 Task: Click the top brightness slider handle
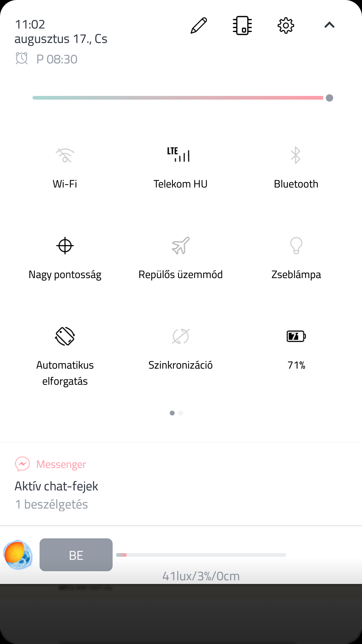[x=329, y=98]
